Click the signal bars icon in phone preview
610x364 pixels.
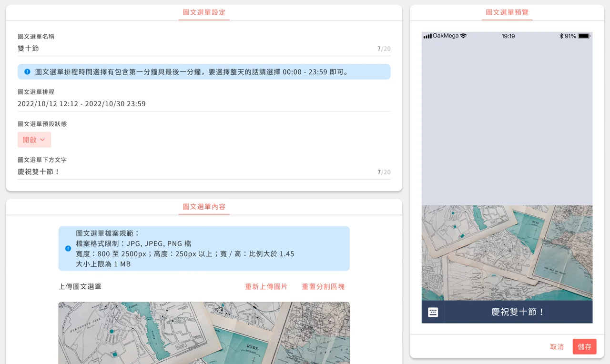(x=427, y=36)
